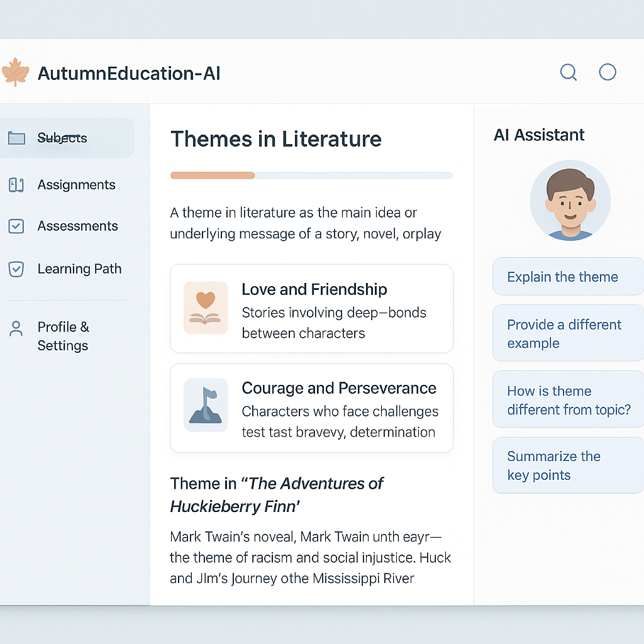The image size is (644, 644).
Task: Click the Assessments checkmark icon
Action: (x=16, y=226)
